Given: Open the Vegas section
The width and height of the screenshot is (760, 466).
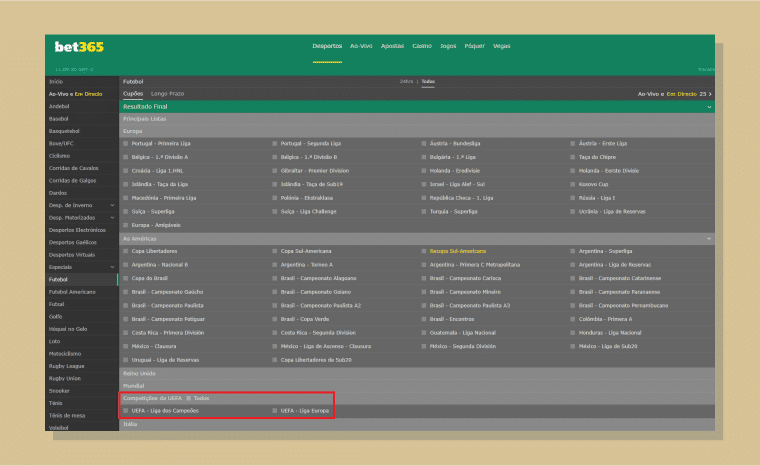Looking at the screenshot, I should tap(502, 46).
